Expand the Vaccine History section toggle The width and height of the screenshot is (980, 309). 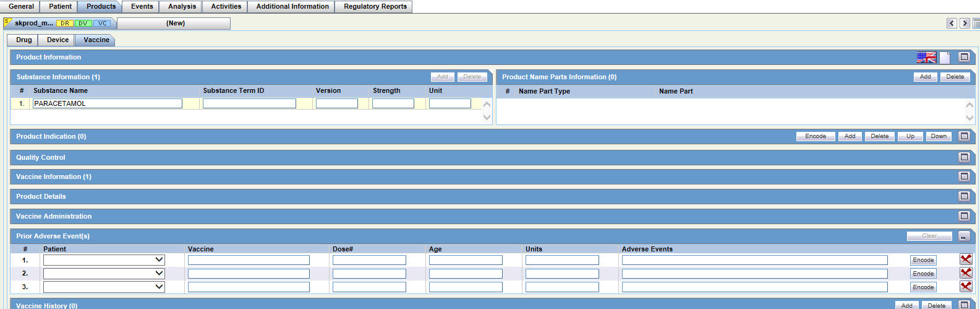click(x=964, y=305)
